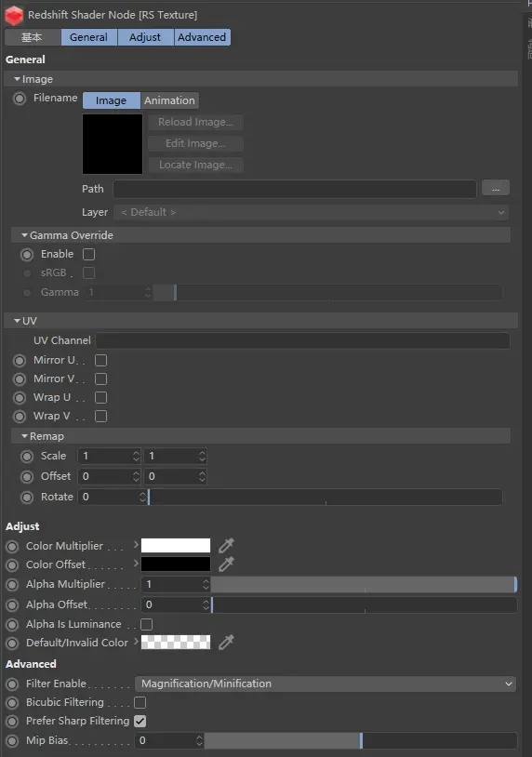Tick the Mirror V checkbox

100,379
